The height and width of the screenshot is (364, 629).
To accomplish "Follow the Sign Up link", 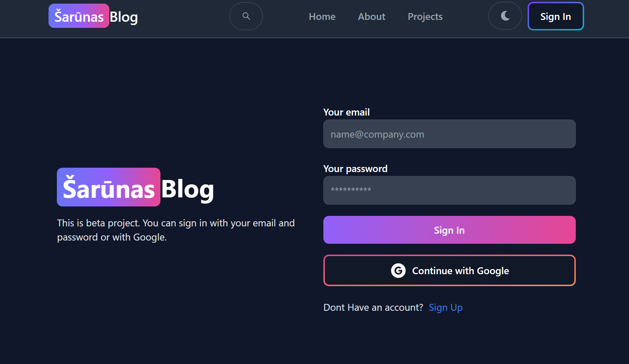I will point(445,307).
